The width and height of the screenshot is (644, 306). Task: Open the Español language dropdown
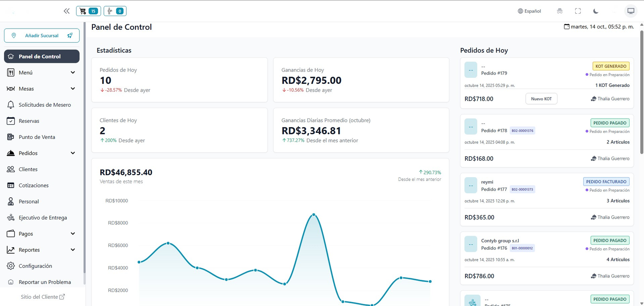(x=529, y=11)
